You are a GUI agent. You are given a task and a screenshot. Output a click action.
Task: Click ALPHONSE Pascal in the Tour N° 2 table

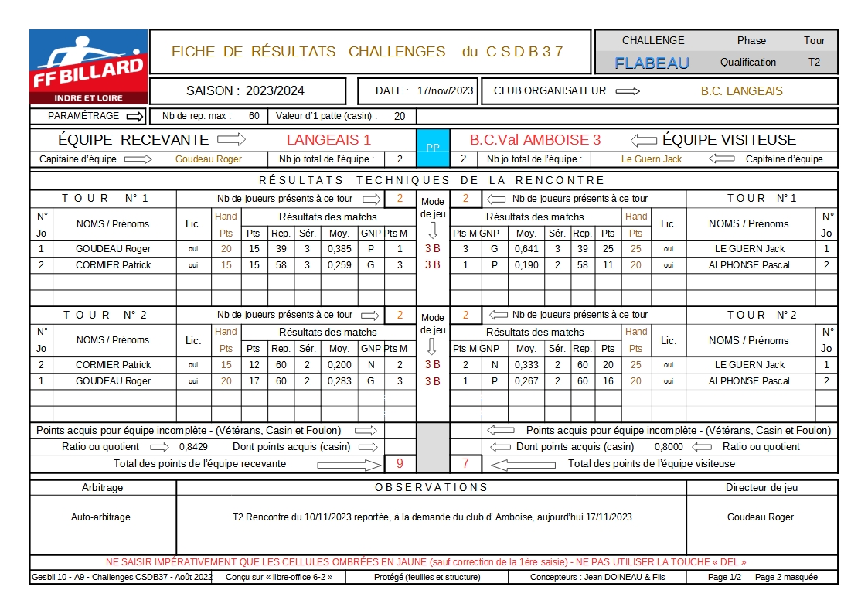(749, 381)
